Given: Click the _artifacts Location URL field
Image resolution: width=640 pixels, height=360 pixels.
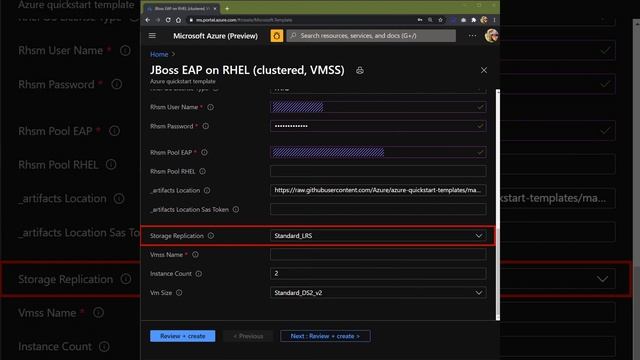Looking at the screenshot, I should pyautogui.click(x=378, y=190).
